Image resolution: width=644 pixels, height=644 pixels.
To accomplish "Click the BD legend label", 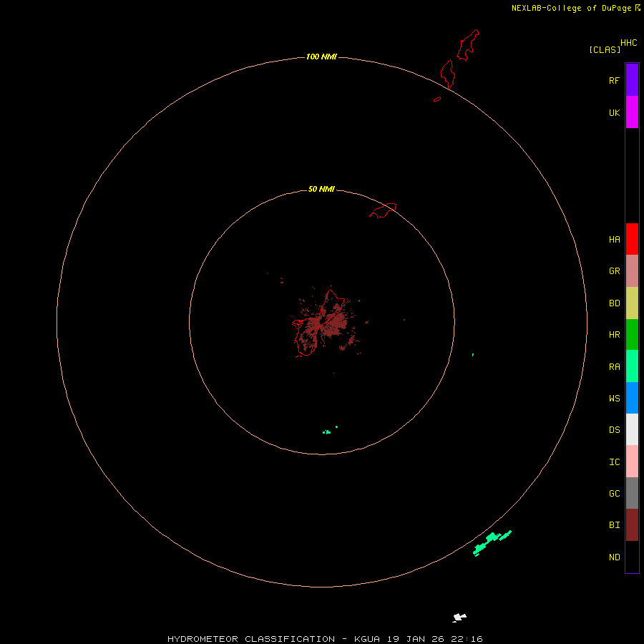I will click(615, 303).
